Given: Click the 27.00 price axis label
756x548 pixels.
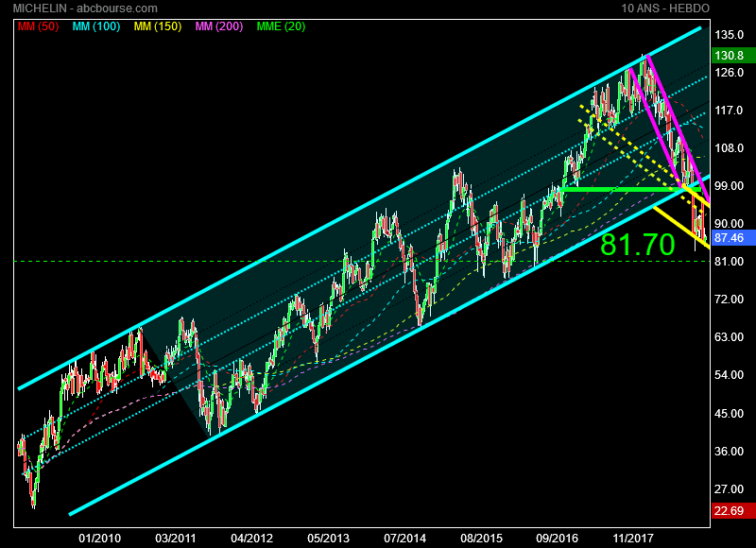Looking at the screenshot, I should tap(729, 489).
